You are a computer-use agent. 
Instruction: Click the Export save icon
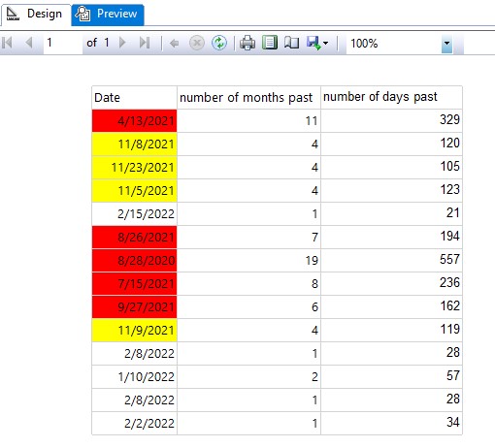(313, 43)
